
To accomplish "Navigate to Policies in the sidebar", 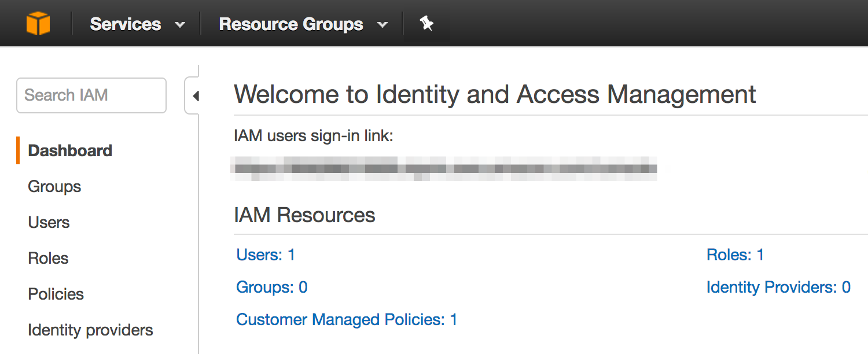I will [x=56, y=294].
